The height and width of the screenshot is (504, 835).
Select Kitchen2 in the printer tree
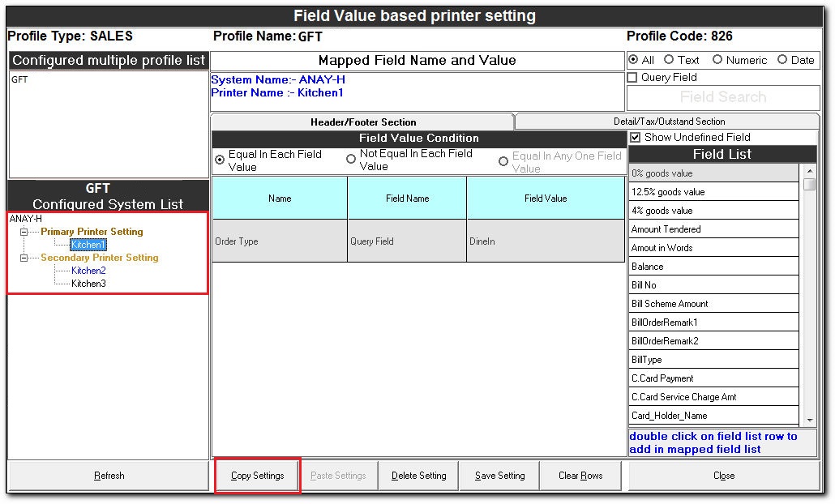[x=88, y=271]
